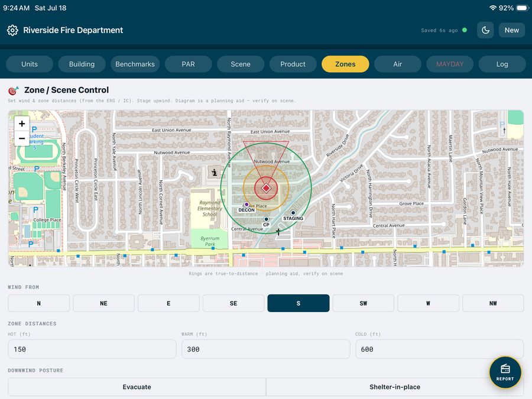The height and width of the screenshot is (399, 532).
Task: Open the floating REPORT radio button
Action: pyautogui.click(x=505, y=372)
